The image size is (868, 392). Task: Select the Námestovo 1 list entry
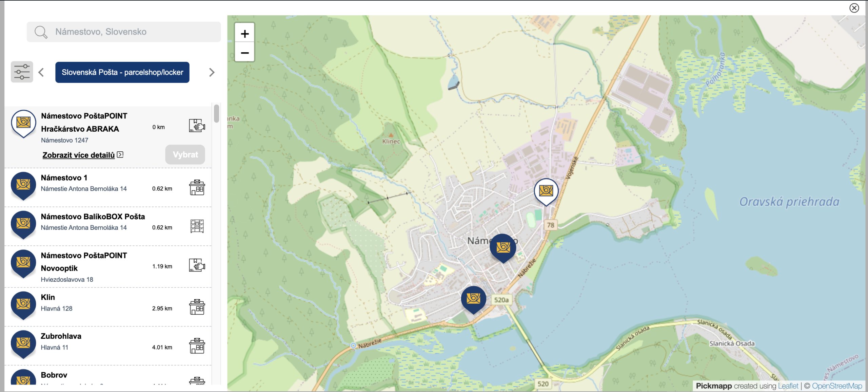(x=108, y=187)
